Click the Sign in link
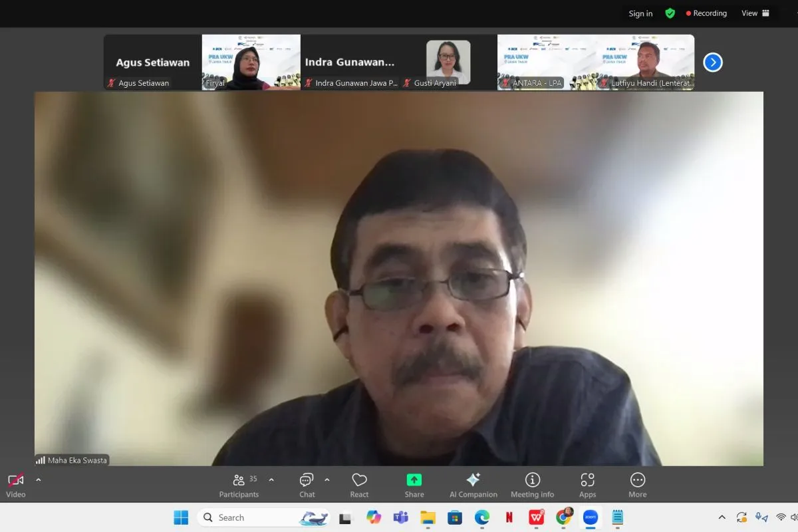This screenshot has height=532, width=798. coord(640,13)
